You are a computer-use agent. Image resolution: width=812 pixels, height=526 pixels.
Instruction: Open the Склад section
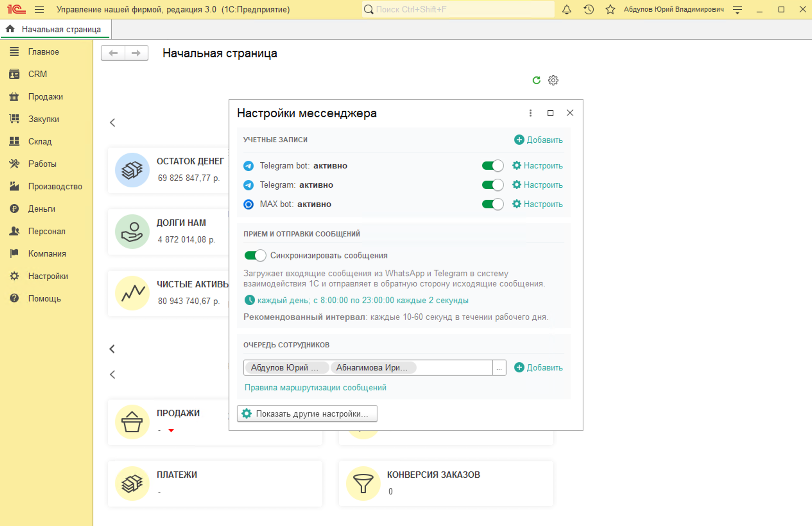click(x=40, y=141)
